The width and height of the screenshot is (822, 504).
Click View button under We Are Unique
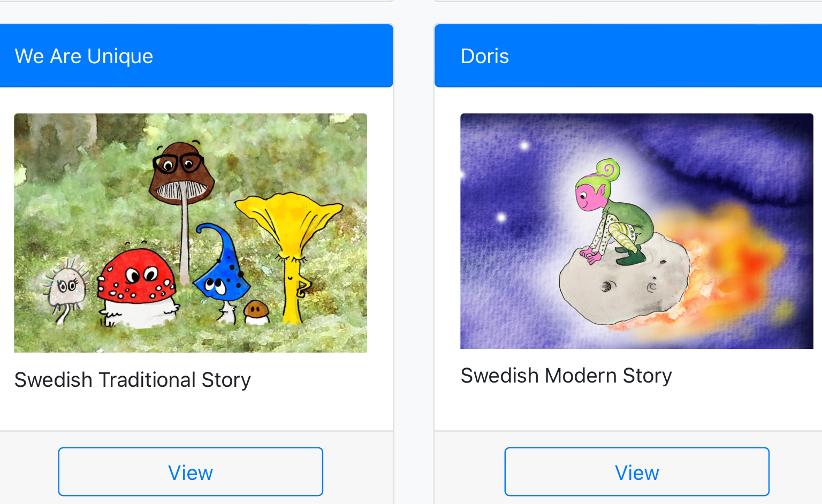(191, 472)
